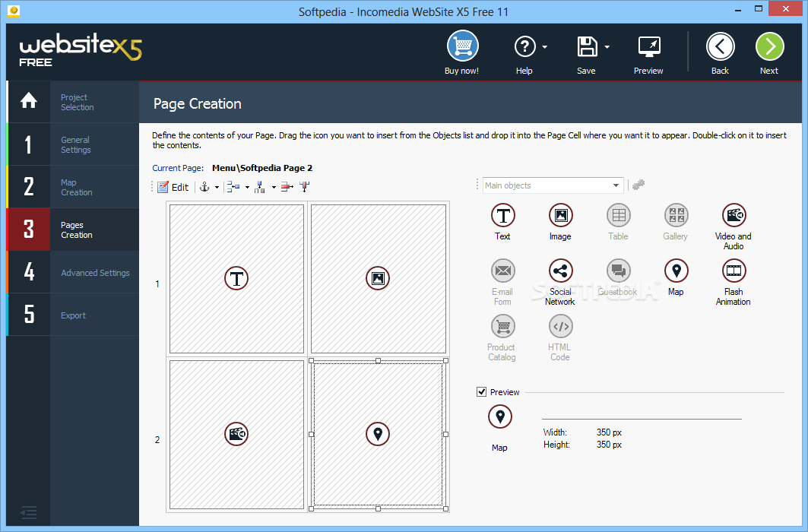The height and width of the screenshot is (532, 808).
Task: Click the Home Project Selection icon
Action: point(28,101)
